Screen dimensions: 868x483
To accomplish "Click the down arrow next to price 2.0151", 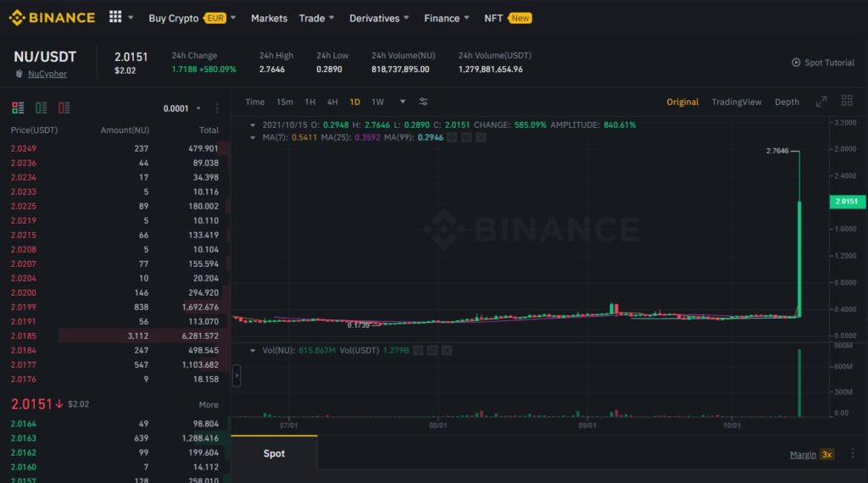I will (x=59, y=404).
